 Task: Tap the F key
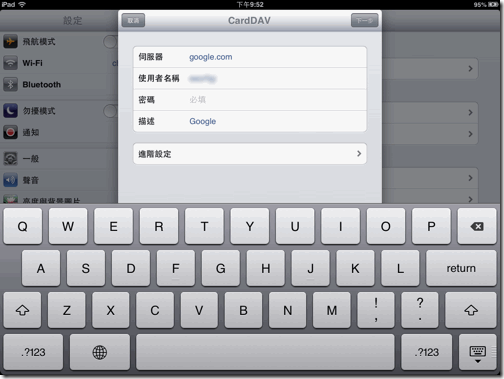176,268
